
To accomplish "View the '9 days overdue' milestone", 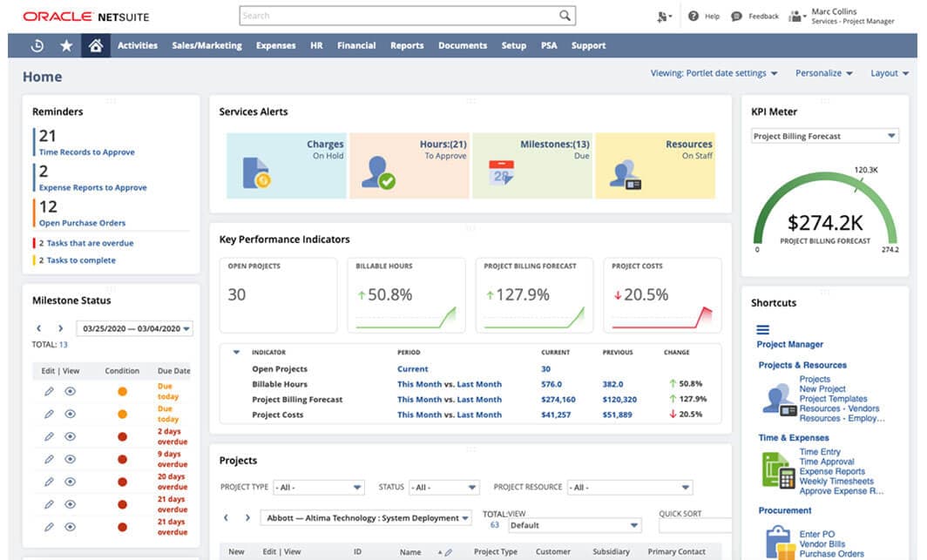I will [x=71, y=459].
